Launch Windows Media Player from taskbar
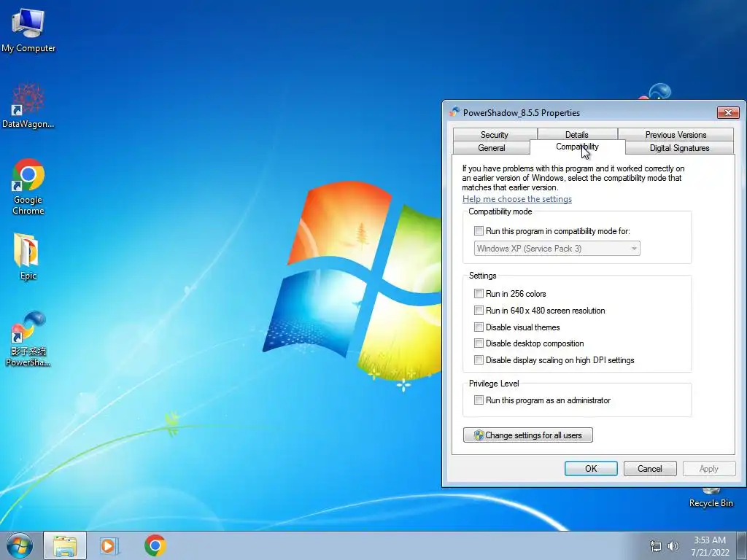 pos(109,545)
